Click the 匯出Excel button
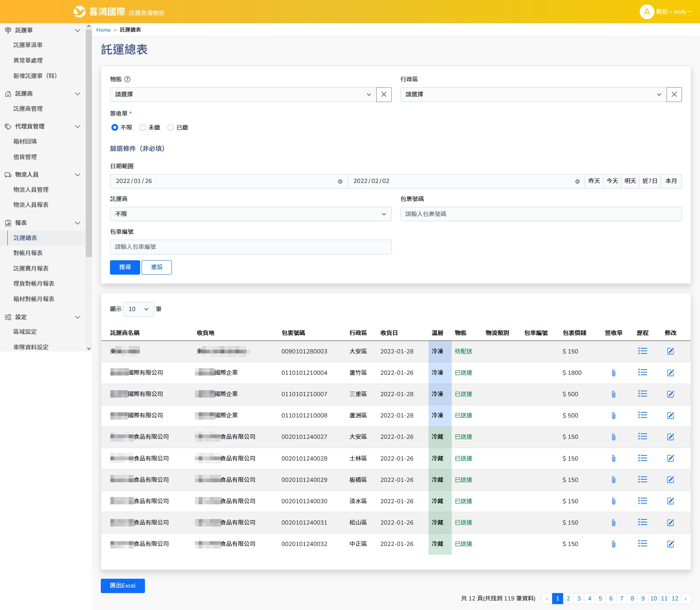 [x=122, y=586]
